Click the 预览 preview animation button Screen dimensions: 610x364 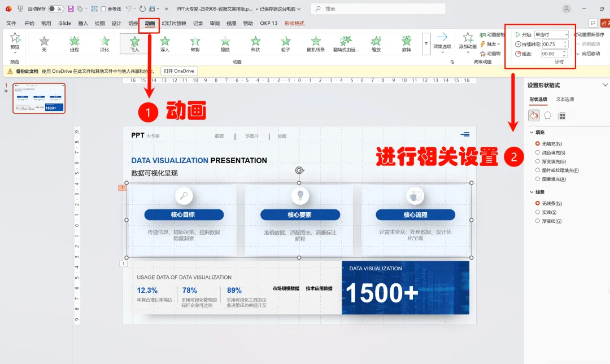click(15, 42)
